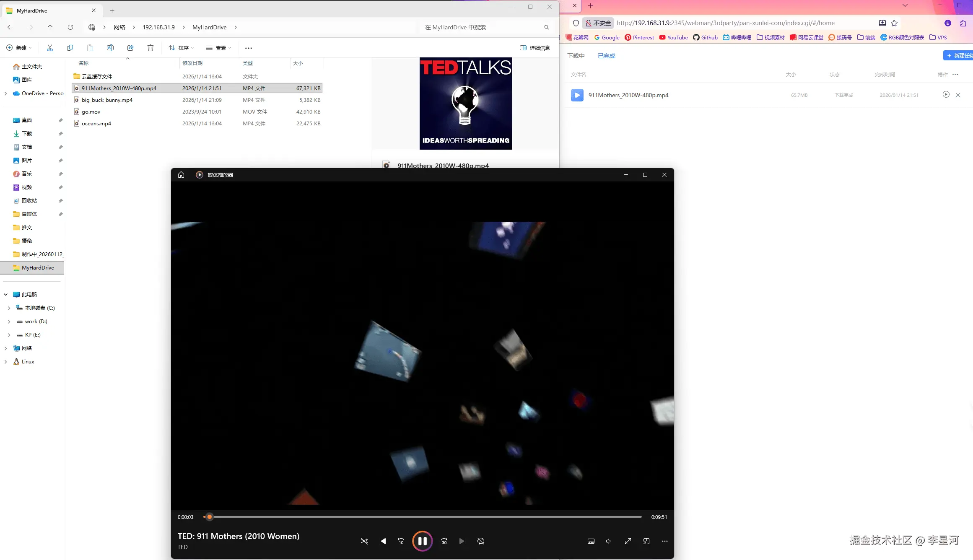This screenshot has width=973, height=560.
Task: Open the sort dropdown in Explorer
Action: point(181,48)
